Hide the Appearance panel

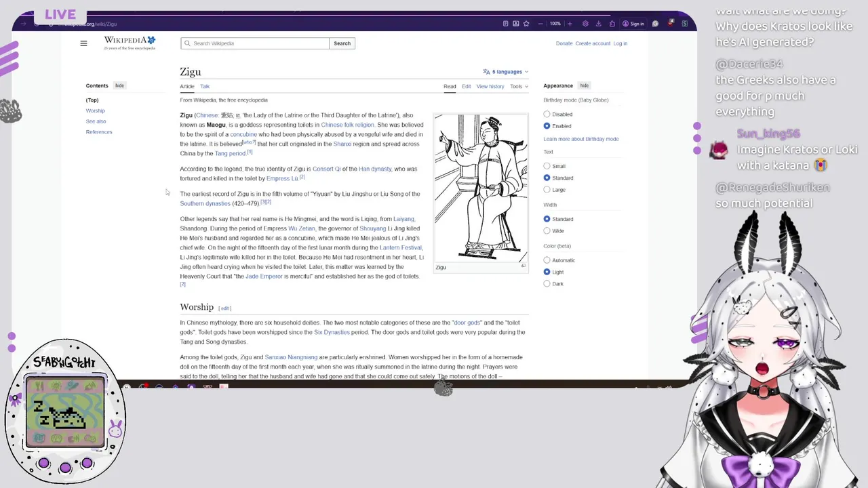(x=584, y=85)
